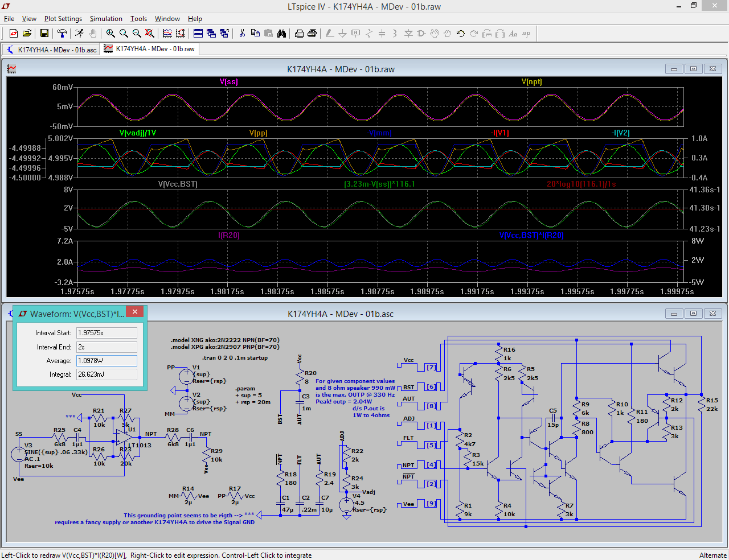729x560 pixels.
Task: Select the SPICE directive '.op' tool
Action: tap(526, 34)
